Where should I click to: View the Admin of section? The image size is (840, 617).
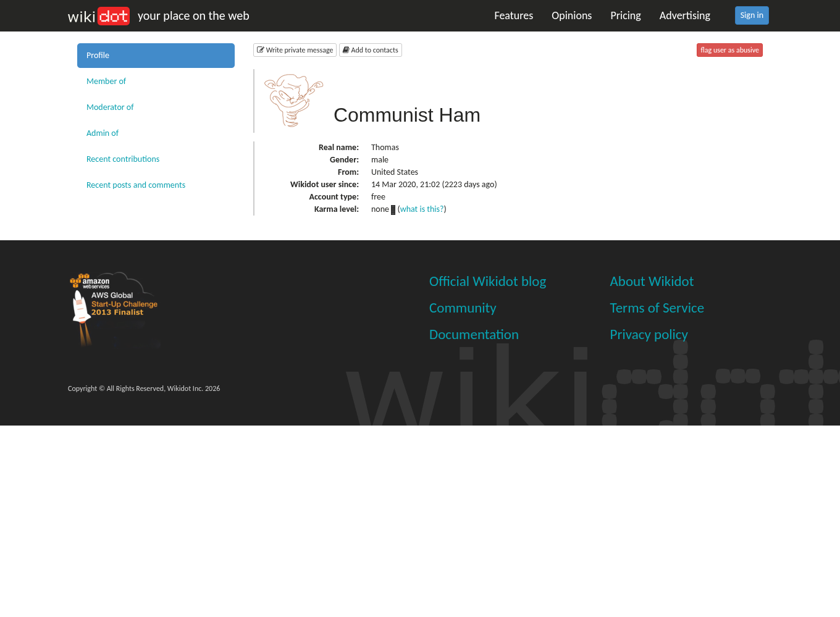click(x=103, y=133)
